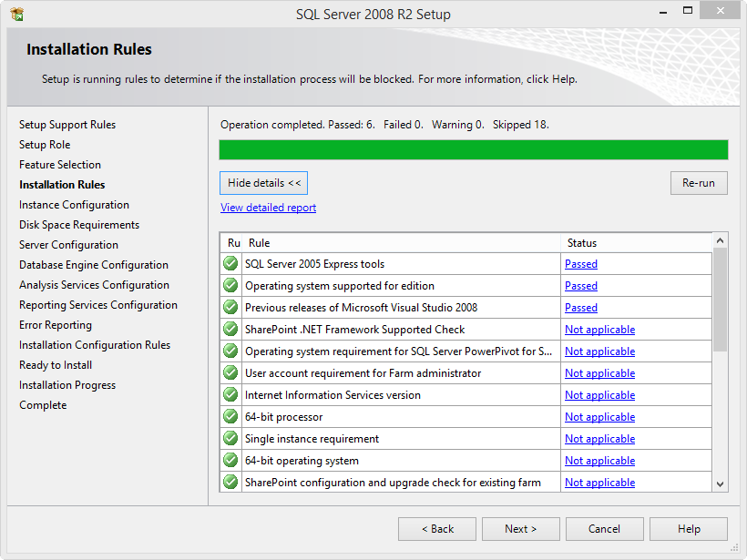Click the green check icon beside SQL Server 2005 Express tools
This screenshot has height=560, width=747.
tap(230, 263)
